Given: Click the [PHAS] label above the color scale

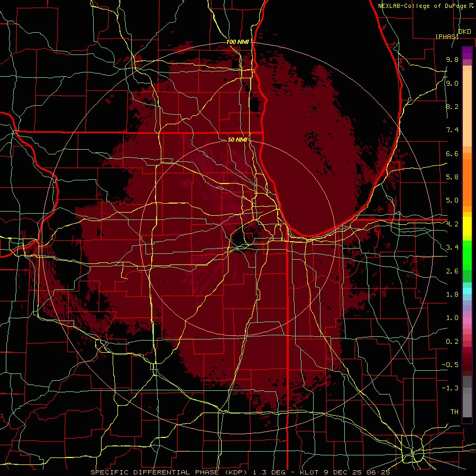Looking at the screenshot, I should coord(447,36).
